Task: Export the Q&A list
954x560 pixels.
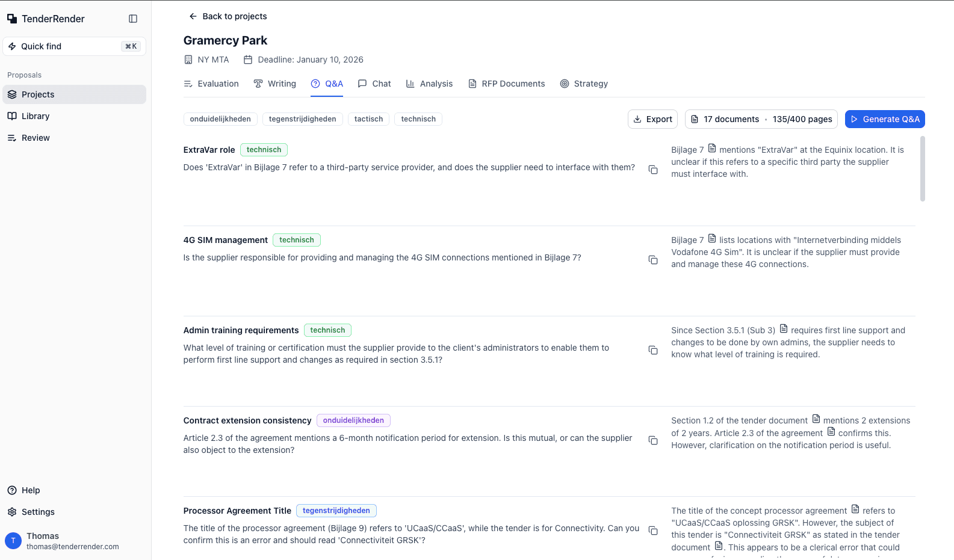Action: point(652,119)
